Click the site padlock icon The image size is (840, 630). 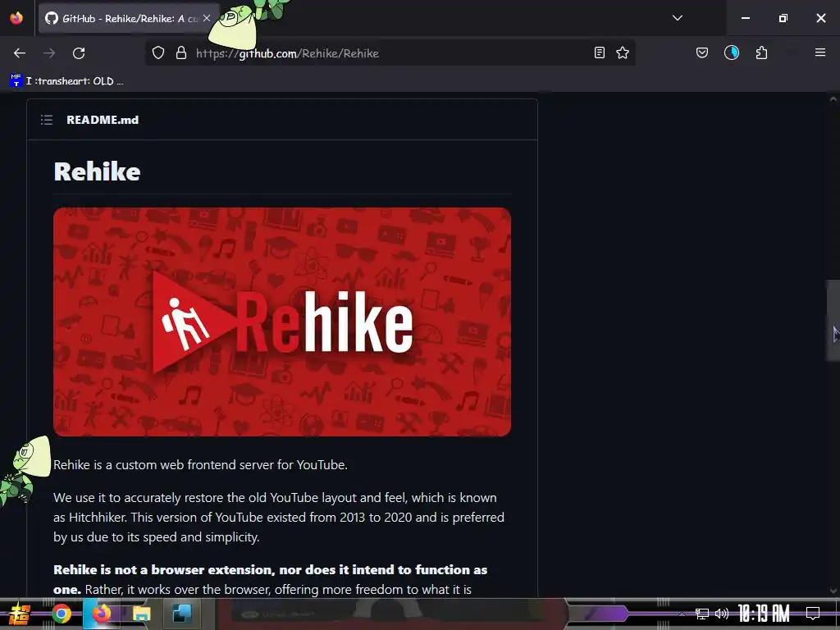pos(181,52)
